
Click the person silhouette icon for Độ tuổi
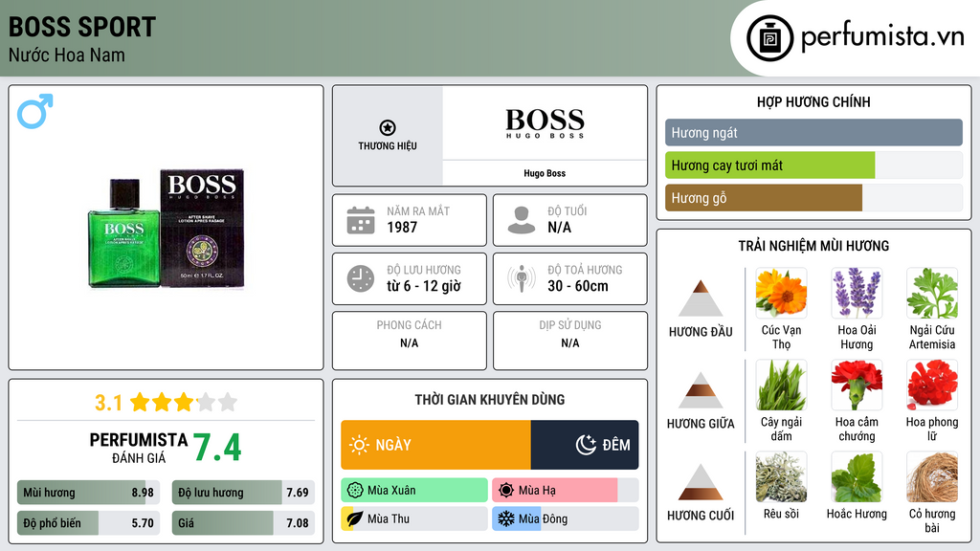click(x=522, y=220)
